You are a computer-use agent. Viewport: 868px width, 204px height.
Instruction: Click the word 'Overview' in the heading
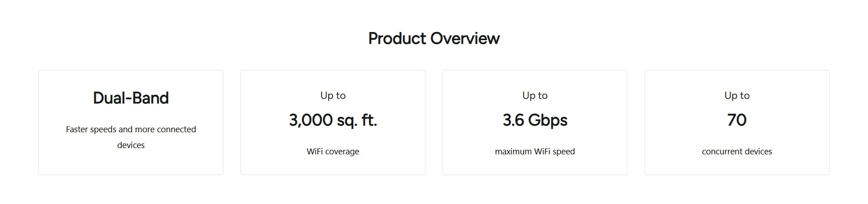(x=465, y=38)
